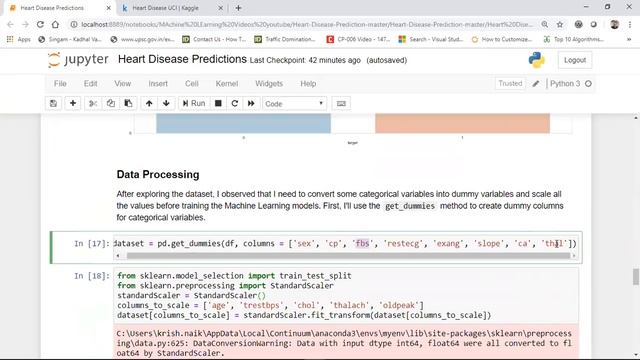This screenshot has height=360, width=640.
Task: Click the orange bar in the chart
Action: pyautogui.click(x=462, y=123)
